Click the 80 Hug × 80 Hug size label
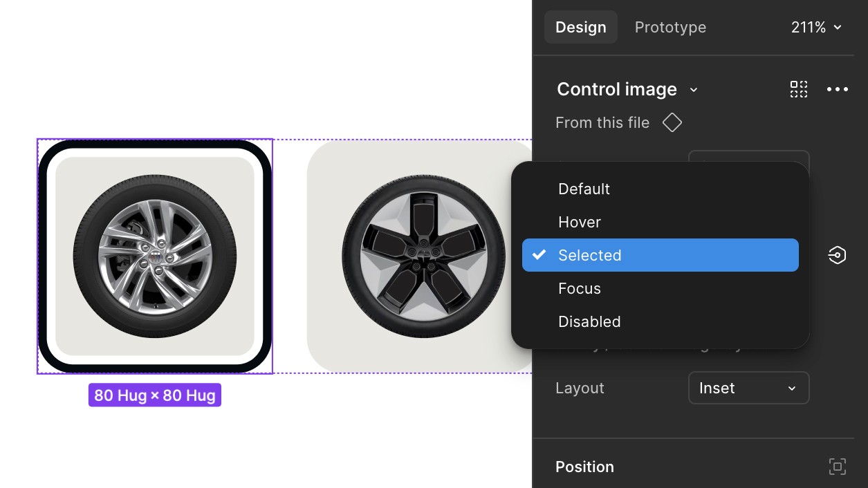The image size is (868, 488). pyautogui.click(x=155, y=395)
